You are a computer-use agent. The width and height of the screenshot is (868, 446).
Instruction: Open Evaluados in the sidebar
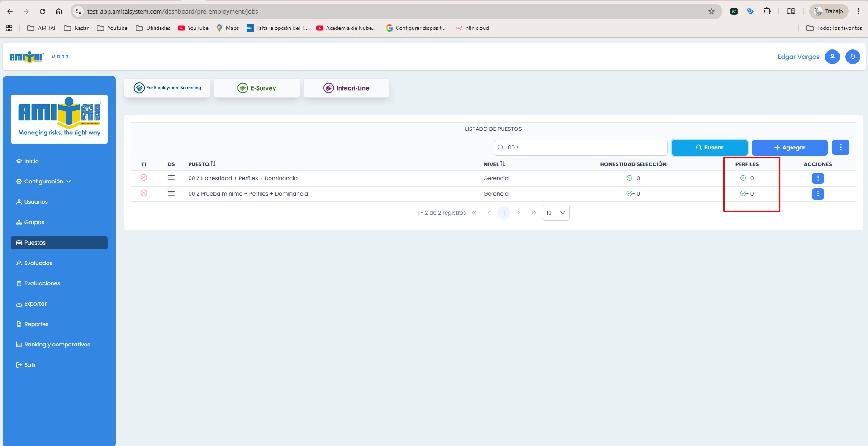(x=38, y=263)
